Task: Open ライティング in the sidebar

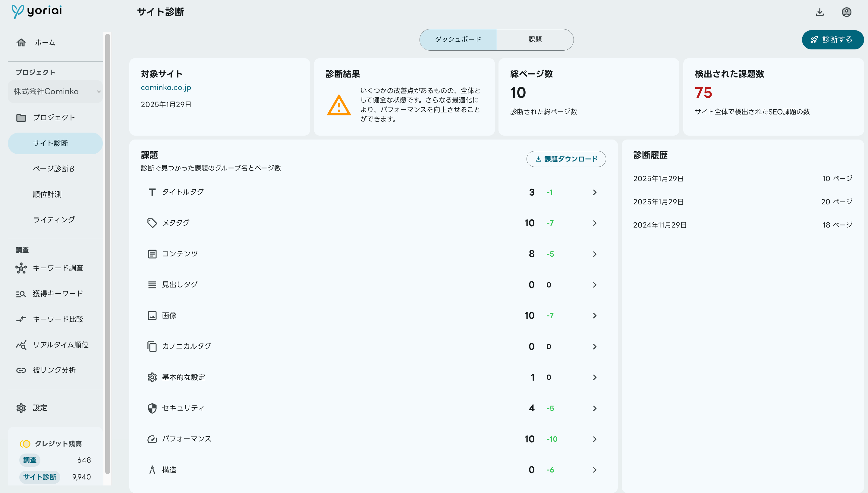Action: (54, 220)
